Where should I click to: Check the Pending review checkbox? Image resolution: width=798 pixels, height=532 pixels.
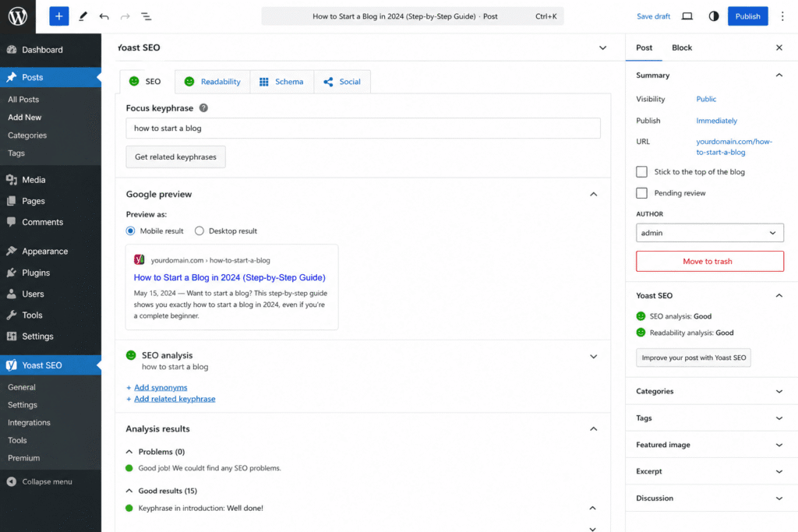642,193
